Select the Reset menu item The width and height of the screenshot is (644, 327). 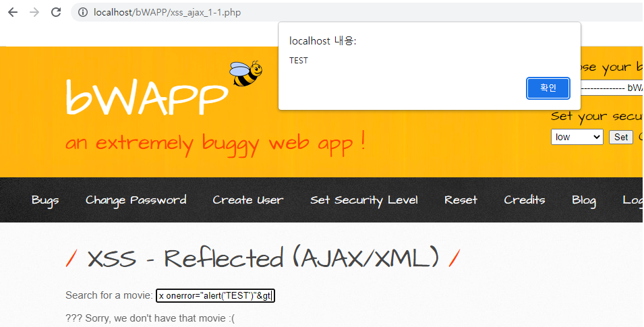click(x=461, y=200)
